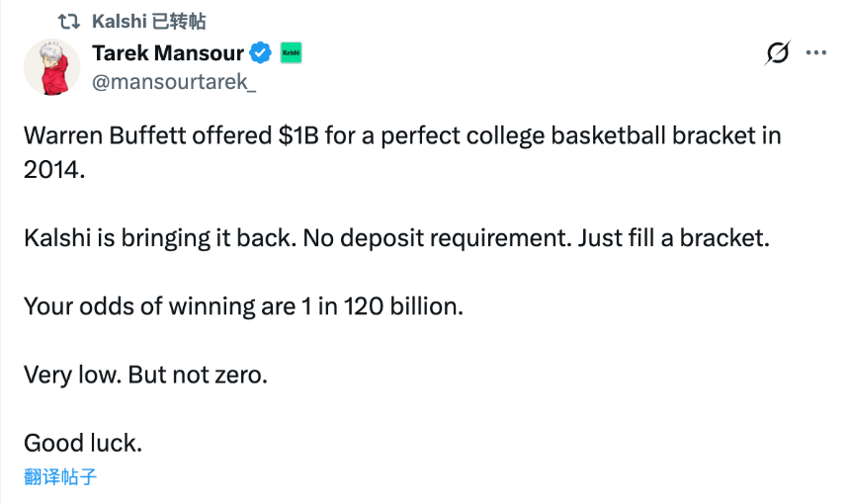Click the "Very low. But not zero." line
This screenshot has height=504, width=850.
click(145, 375)
